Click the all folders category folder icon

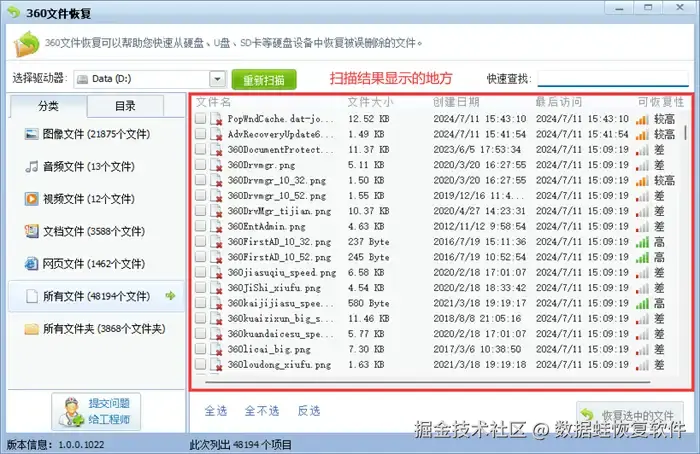31,329
